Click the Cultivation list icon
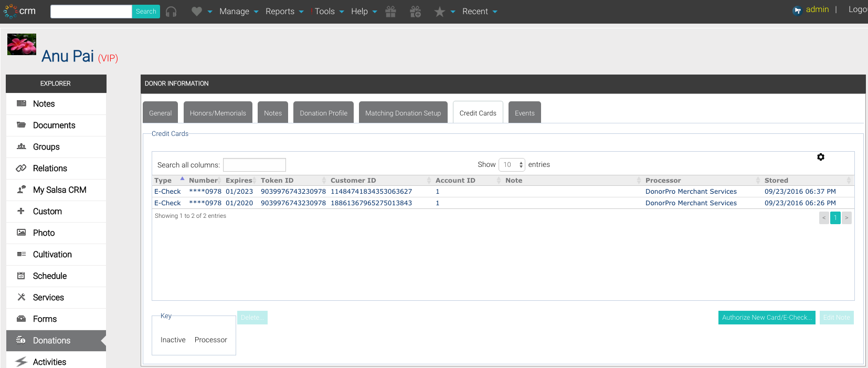868x368 pixels. 22,254
